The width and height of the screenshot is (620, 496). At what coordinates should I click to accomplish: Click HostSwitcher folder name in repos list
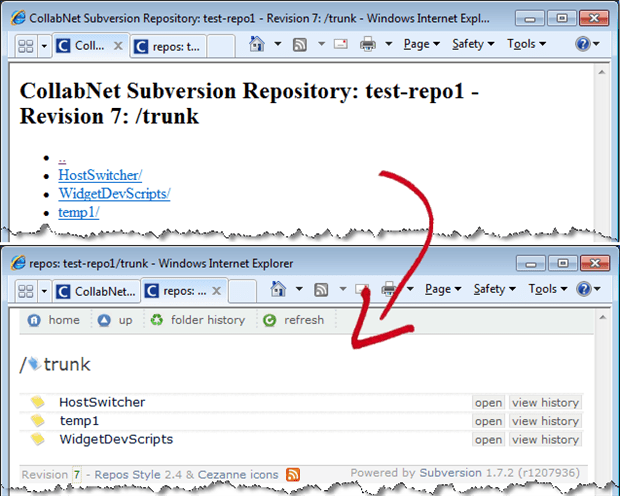[x=102, y=402]
